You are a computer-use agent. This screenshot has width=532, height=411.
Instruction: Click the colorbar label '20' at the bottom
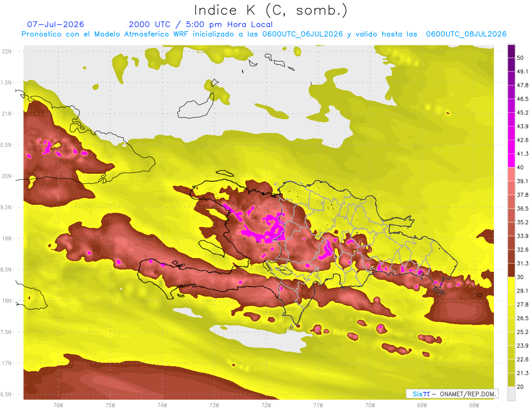(x=521, y=387)
